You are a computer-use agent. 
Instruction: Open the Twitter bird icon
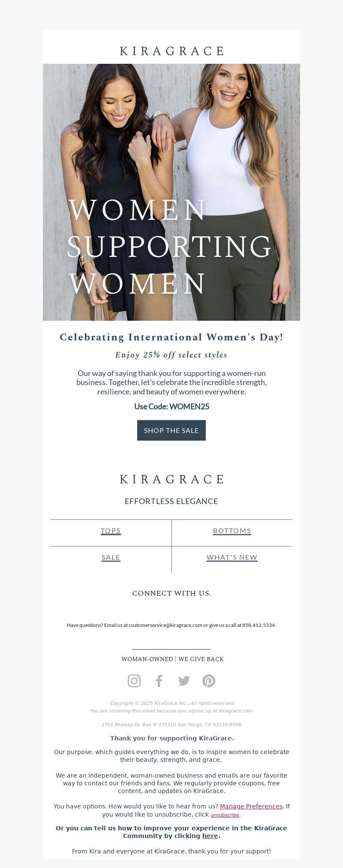click(184, 680)
